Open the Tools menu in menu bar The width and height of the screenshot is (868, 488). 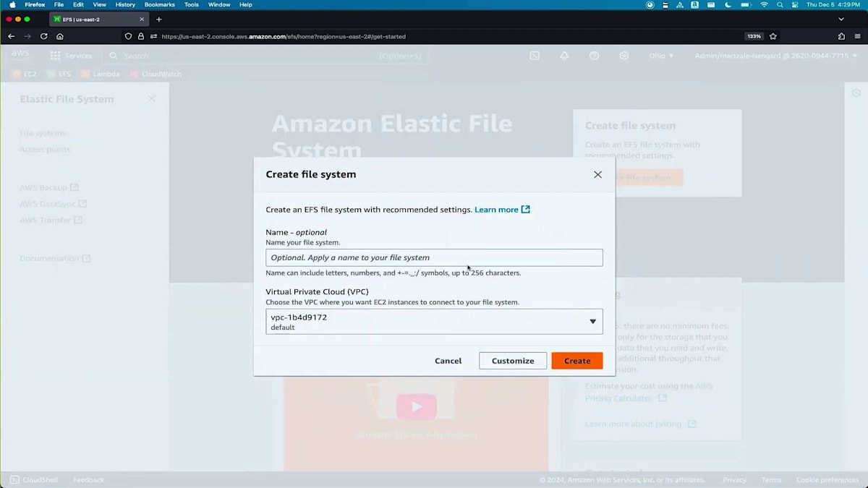[x=191, y=4]
